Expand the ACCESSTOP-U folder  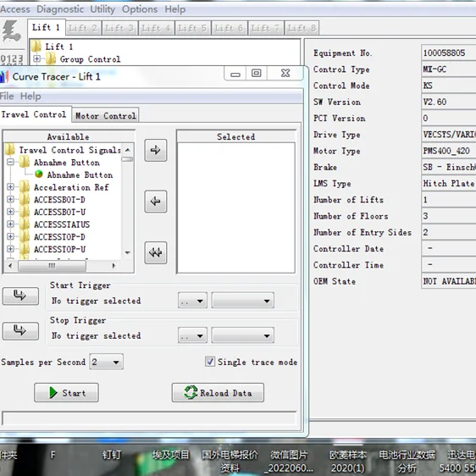click(10, 249)
